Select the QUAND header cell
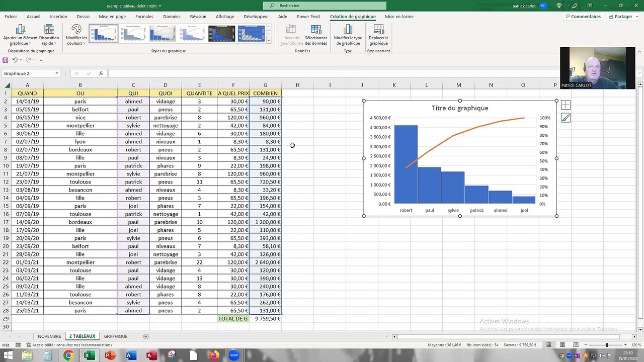644x362 pixels. click(x=27, y=93)
